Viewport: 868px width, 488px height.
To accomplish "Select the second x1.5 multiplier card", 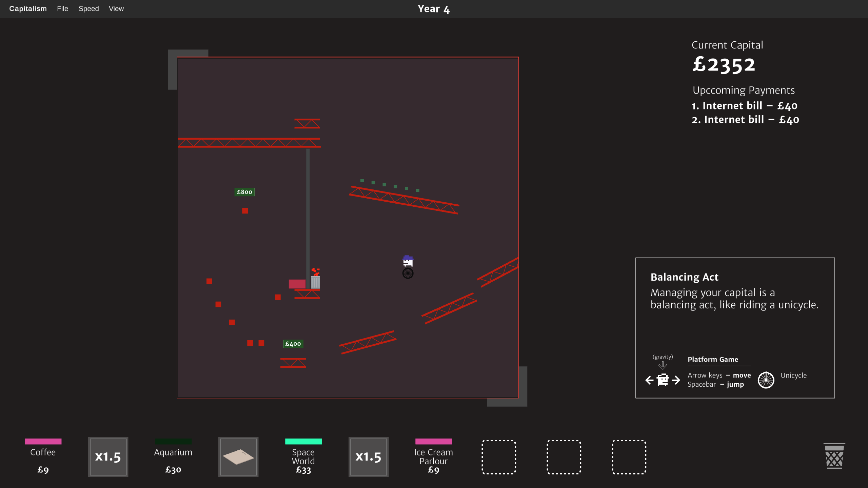I will click(x=369, y=457).
